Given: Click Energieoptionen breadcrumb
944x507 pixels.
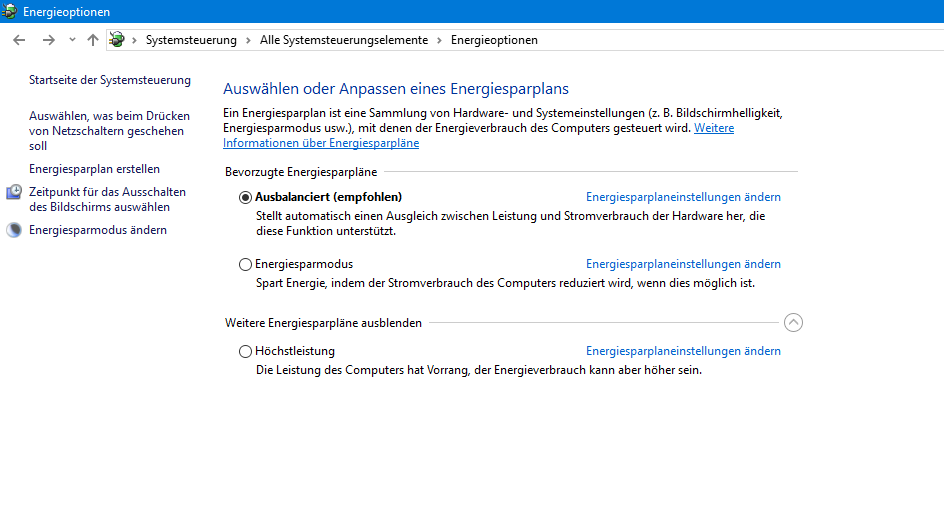Looking at the screenshot, I should [494, 40].
